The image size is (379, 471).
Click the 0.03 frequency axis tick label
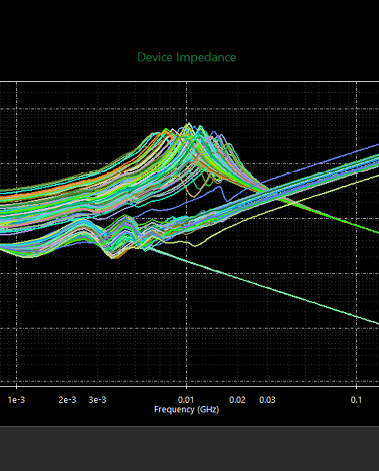click(267, 400)
